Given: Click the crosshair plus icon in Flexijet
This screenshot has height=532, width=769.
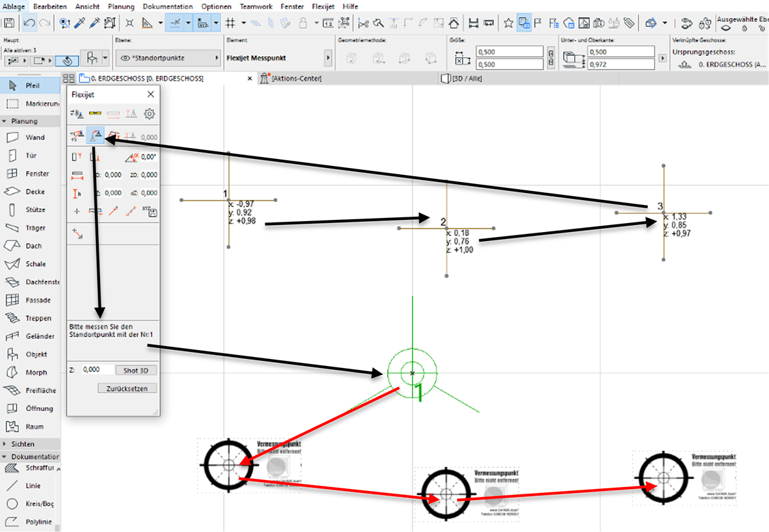Looking at the screenshot, I should [x=77, y=210].
